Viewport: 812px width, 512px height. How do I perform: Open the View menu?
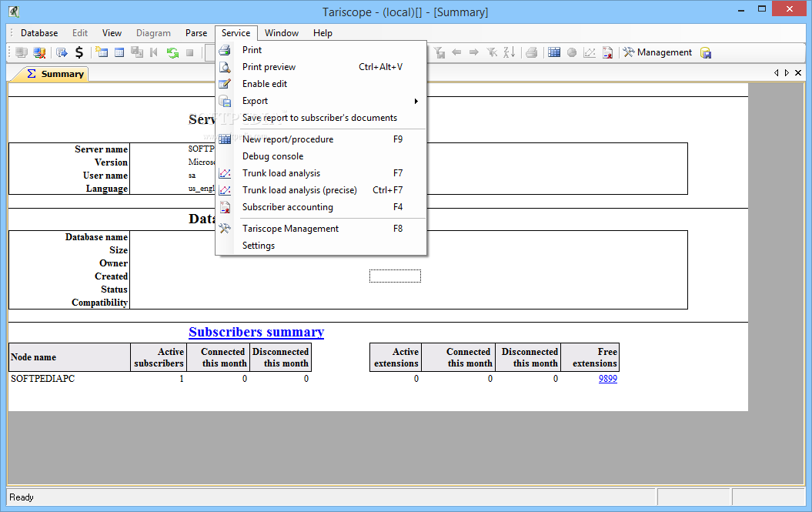pyautogui.click(x=112, y=33)
